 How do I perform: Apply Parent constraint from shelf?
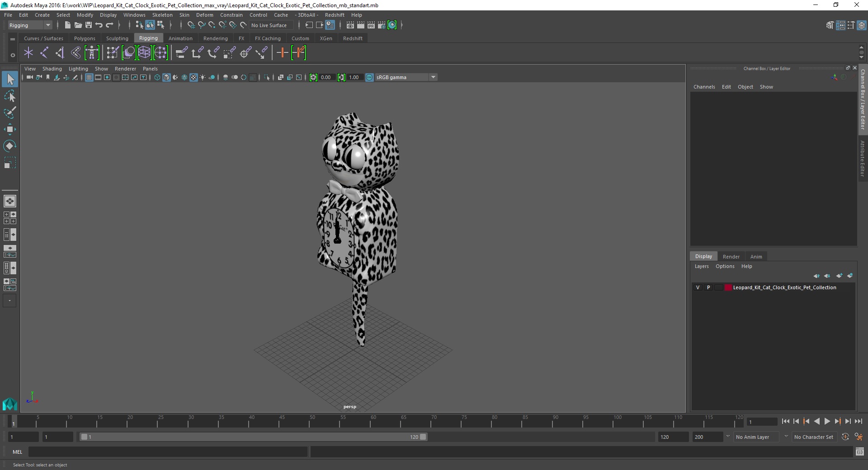coord(181,53)
